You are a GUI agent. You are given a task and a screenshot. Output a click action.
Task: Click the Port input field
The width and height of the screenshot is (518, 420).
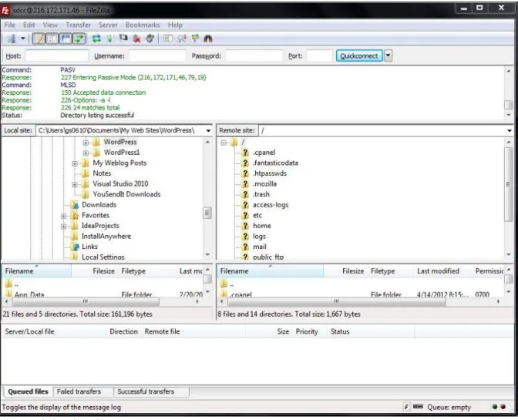319,55
